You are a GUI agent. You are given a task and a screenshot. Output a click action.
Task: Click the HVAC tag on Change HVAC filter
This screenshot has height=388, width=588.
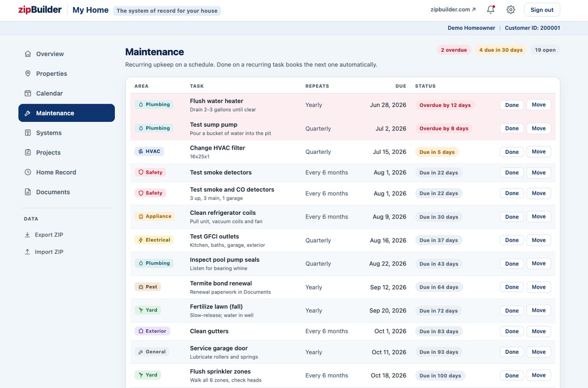pos(149,151)
